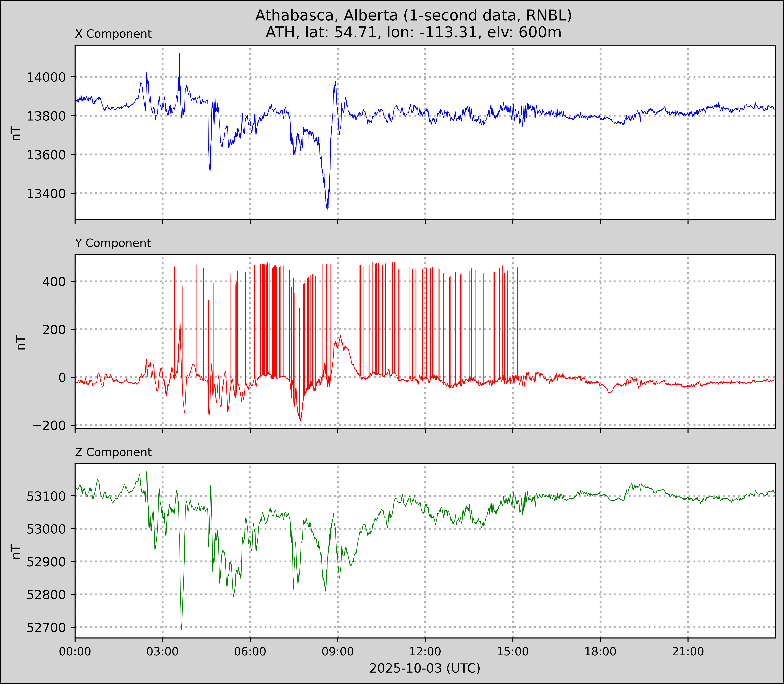
Task: Select the Y Component panel label
Action: pyautogui.click(x=113, y=243)
